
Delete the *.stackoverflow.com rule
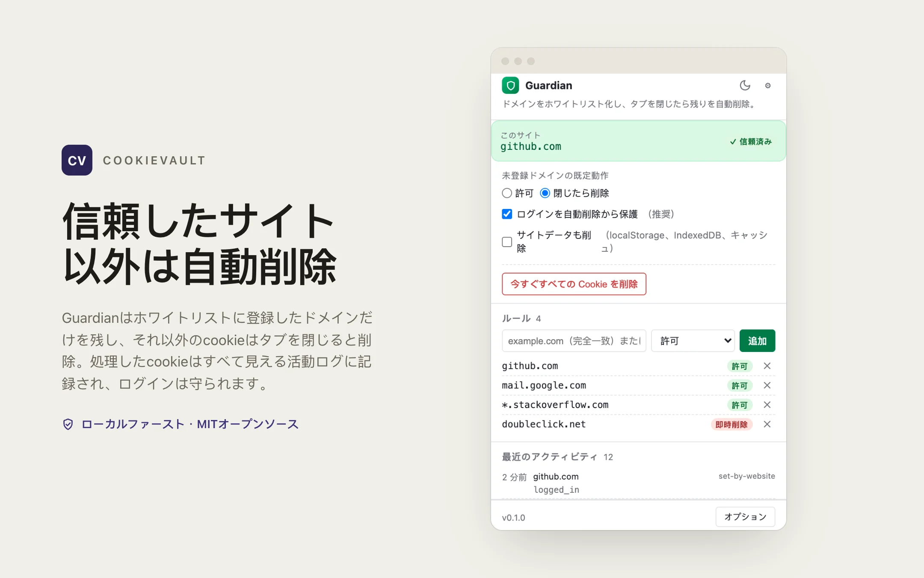(x=767, y=405)
